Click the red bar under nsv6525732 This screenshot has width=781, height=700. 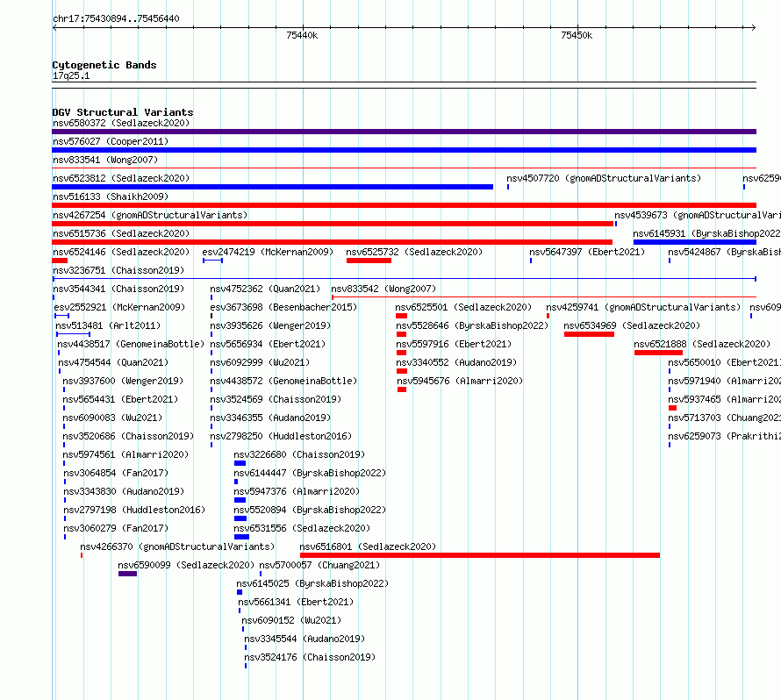pyautogui.click(x=369, y=261)
